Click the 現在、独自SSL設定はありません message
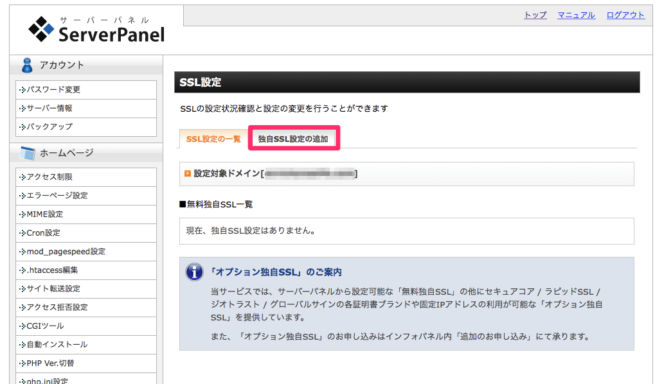Image resolution: width=664 pixels, height=384 pixels. 251,231
